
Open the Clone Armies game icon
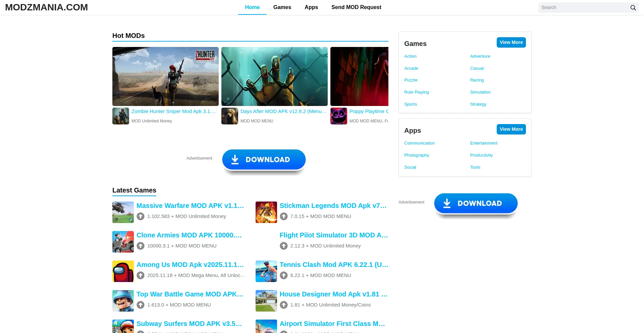click(x=123, y=242)
